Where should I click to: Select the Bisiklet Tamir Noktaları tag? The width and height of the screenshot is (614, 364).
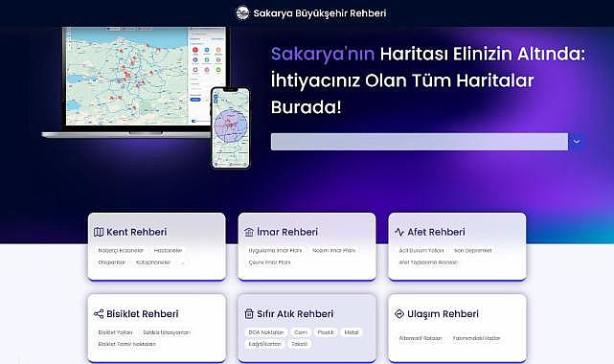126,344
